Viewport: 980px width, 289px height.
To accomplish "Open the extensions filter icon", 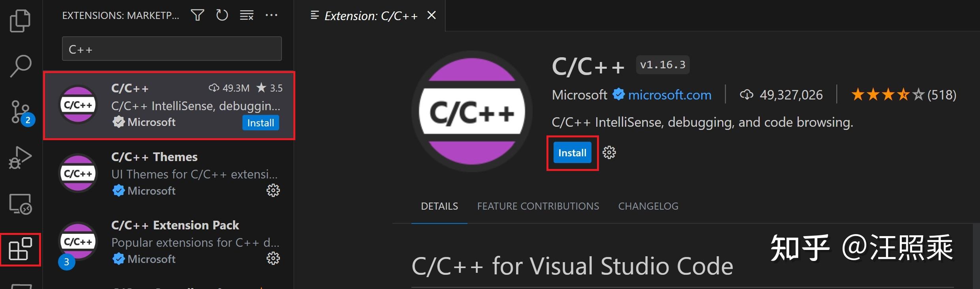I will pyautogui.click(x=197, y=15).
